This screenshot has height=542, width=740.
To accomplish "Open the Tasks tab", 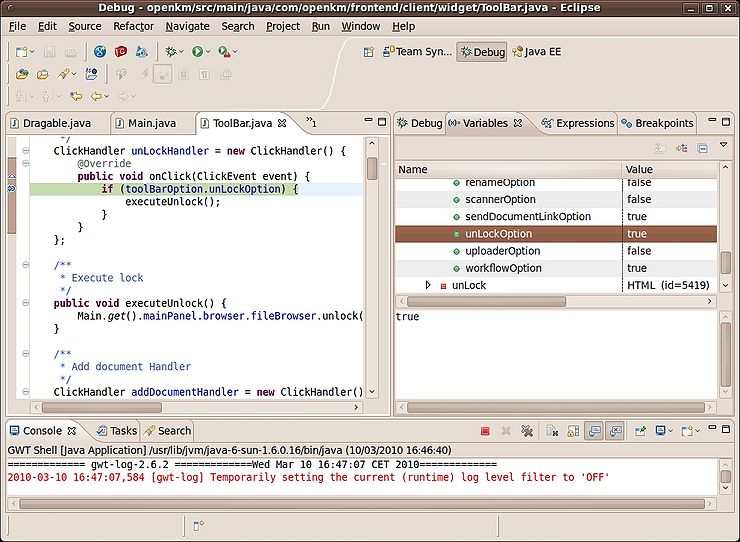I will [117, 431].
